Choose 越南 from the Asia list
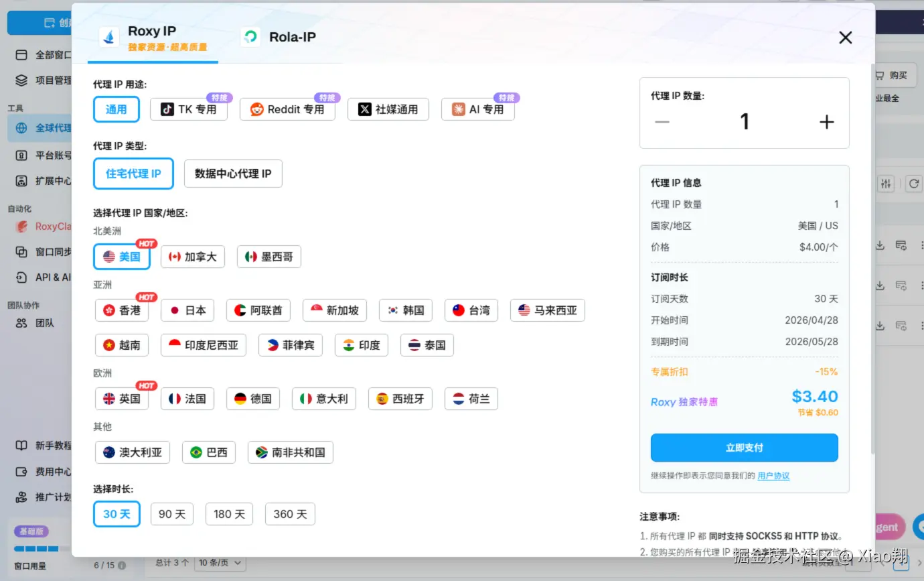 tap(122, 345)
